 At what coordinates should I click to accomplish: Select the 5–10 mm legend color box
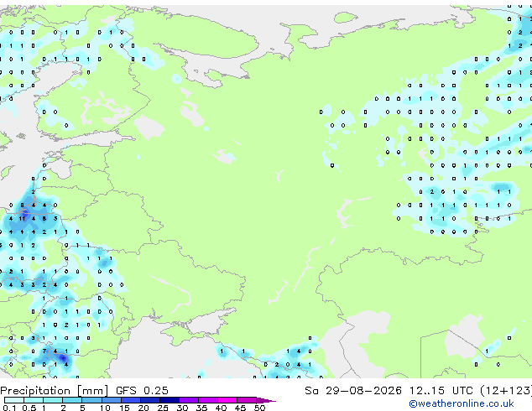coord(91,400)
